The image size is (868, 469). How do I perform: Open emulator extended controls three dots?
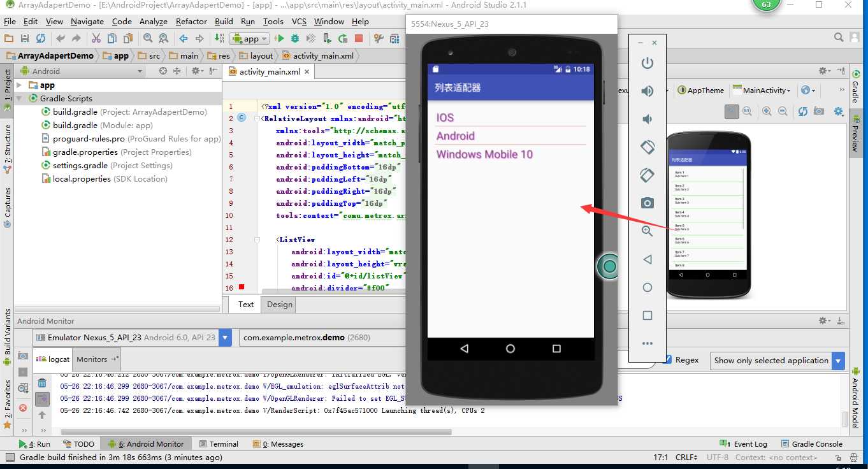click(647, 343)
